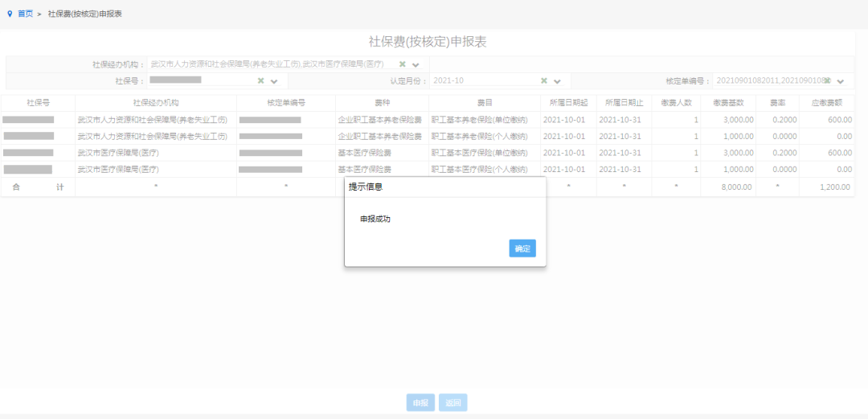Click the 合计 label in the totals row

pyautogui.click(x=38, y=187)
